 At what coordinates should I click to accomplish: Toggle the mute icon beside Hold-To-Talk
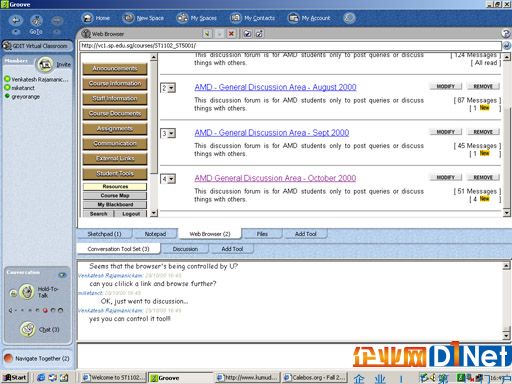coord(13,293)
